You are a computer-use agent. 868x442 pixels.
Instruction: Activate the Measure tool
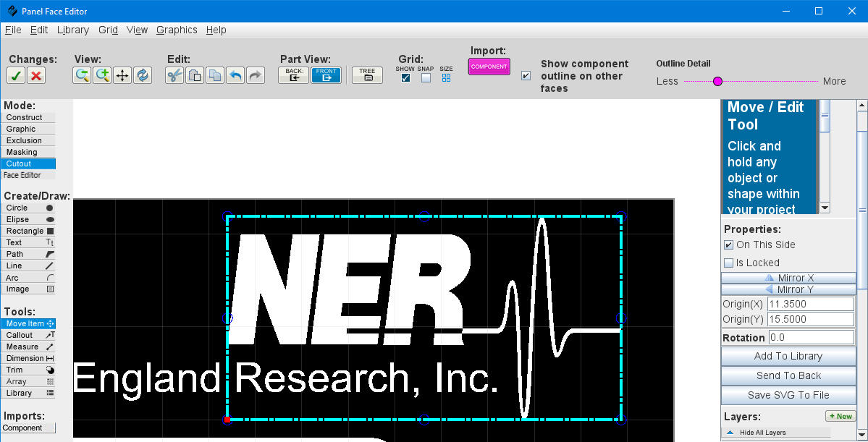[x=28, y=347]
